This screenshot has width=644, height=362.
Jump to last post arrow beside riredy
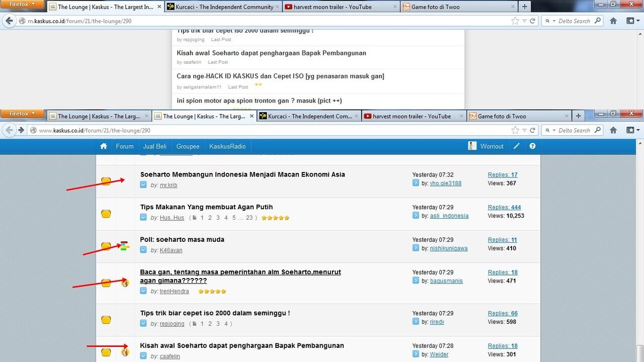point(416,322)
